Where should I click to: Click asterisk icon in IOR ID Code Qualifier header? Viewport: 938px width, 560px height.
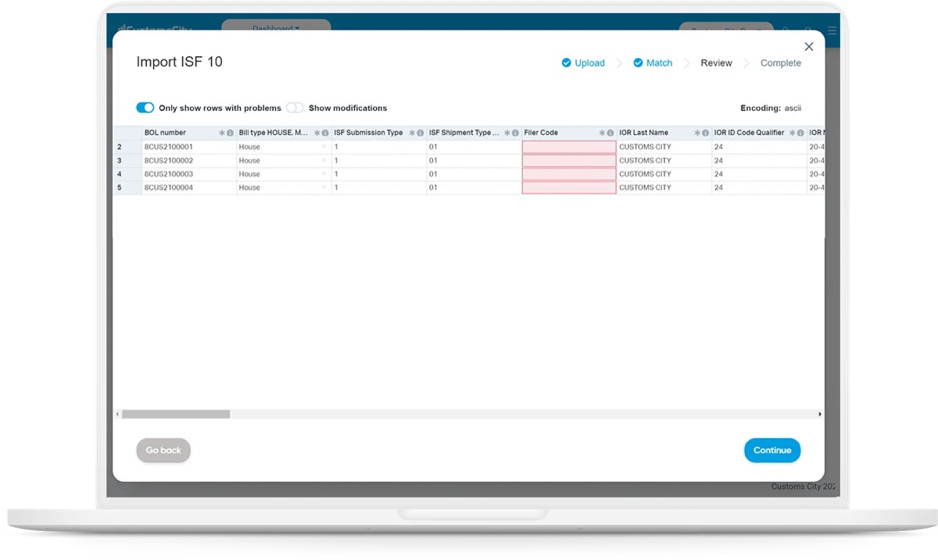pos(793,134)
